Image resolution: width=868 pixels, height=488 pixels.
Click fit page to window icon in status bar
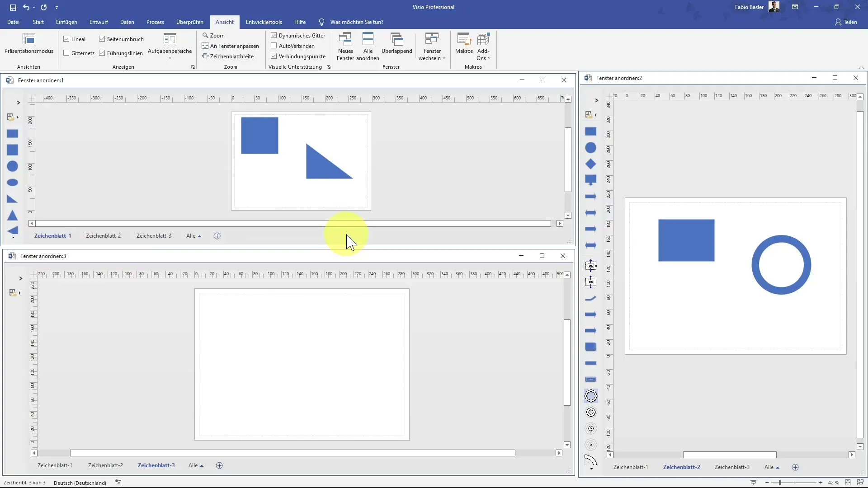(x=848, y=483)
